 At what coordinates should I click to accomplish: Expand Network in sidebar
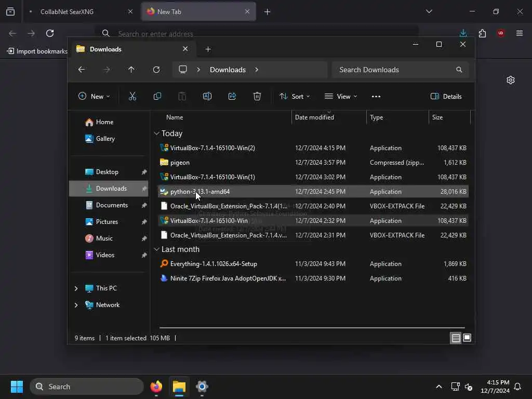tap(76, 304)
